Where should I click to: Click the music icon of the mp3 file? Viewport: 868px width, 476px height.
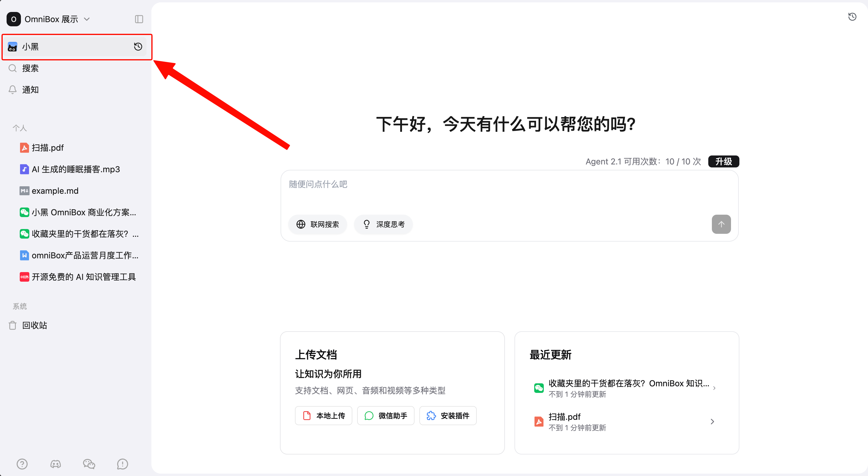click(24, 169)
